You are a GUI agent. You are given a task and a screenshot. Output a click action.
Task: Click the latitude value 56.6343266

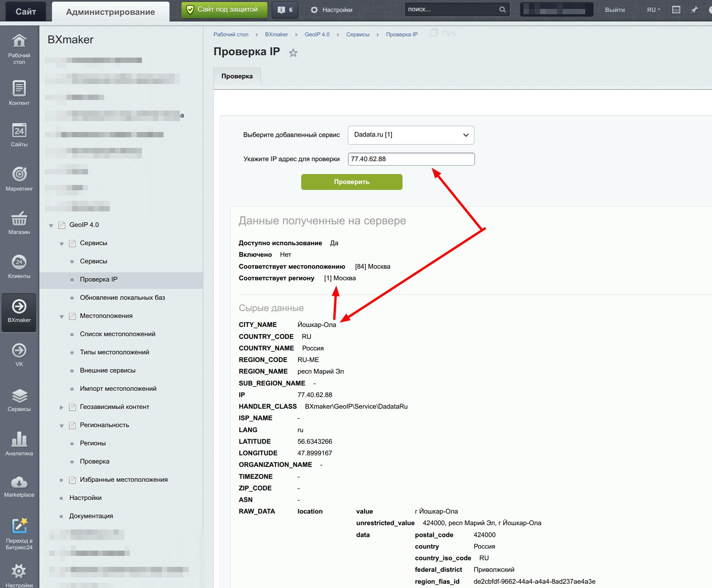tap(315, 441)
